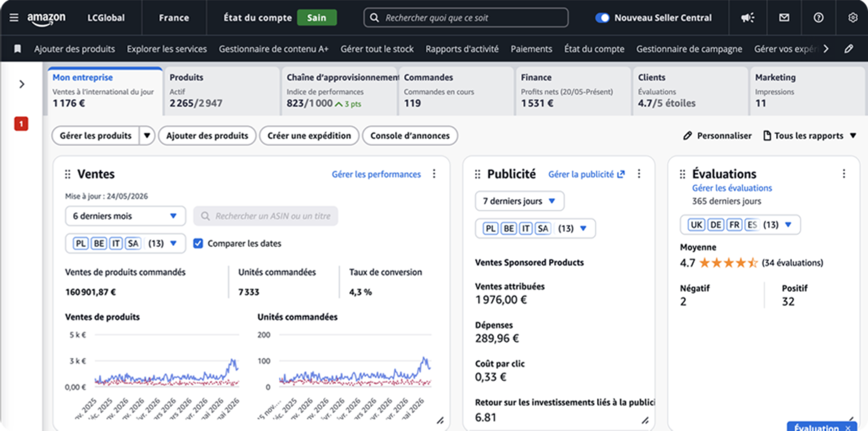Click the search magnifier icon
This screenshot has width=868, height=431.
[x=374, y=18]
